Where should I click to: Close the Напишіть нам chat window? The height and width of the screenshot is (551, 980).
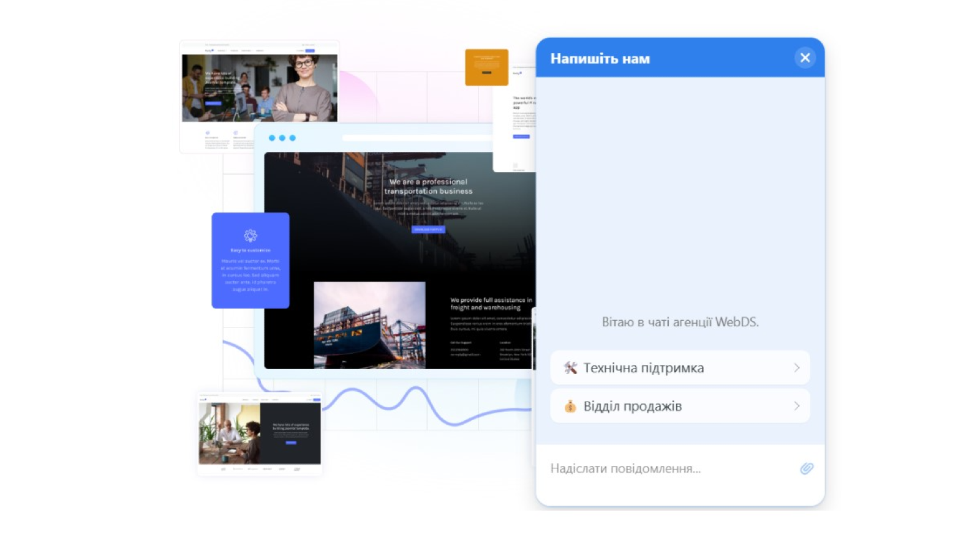click(805, 58)
